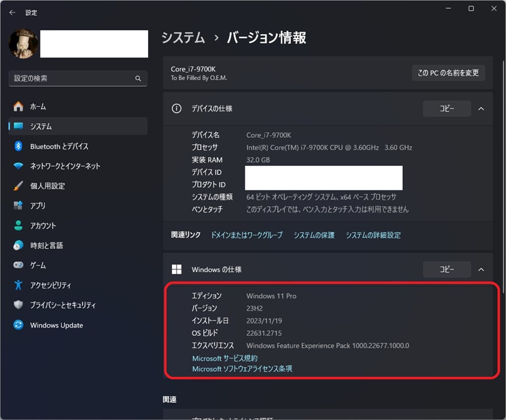Copy device specifications with コピー
This screenshot has width=506, height=420.
tap(447, 109)
